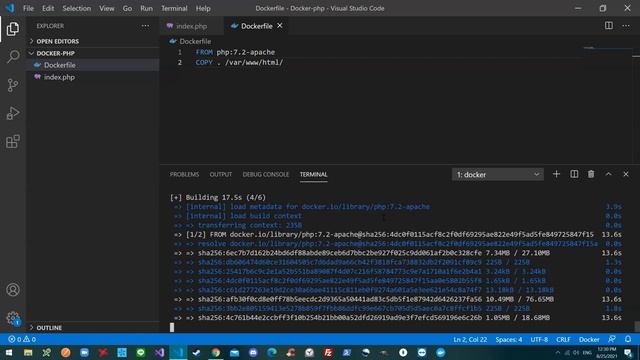Select the Dockerfile editor tab
This screenshot has height=360, width=640.
256,26
